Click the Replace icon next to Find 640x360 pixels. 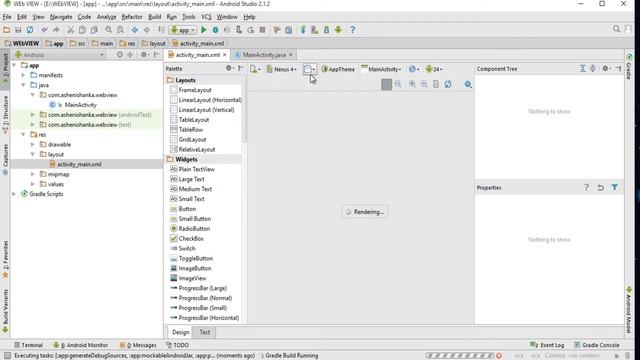pyautogui.click(x=120, y=30)
